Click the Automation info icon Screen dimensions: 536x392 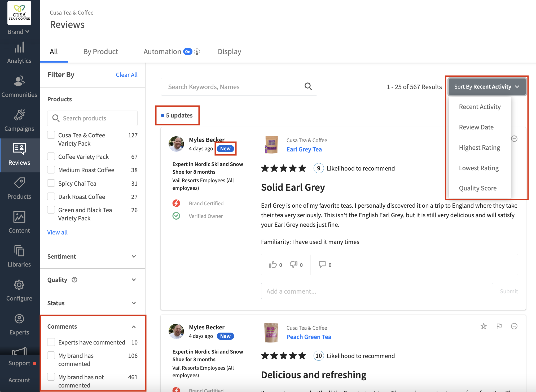click(197, 52)
